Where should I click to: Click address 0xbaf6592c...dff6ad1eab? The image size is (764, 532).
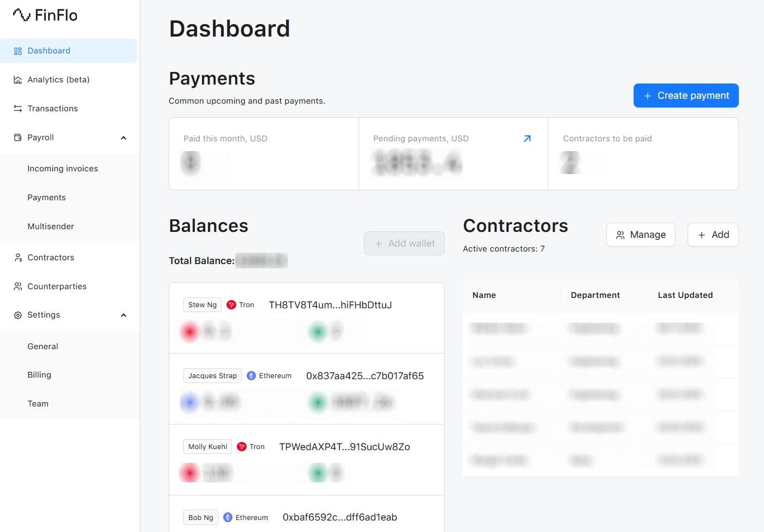[x=340, y=517]
